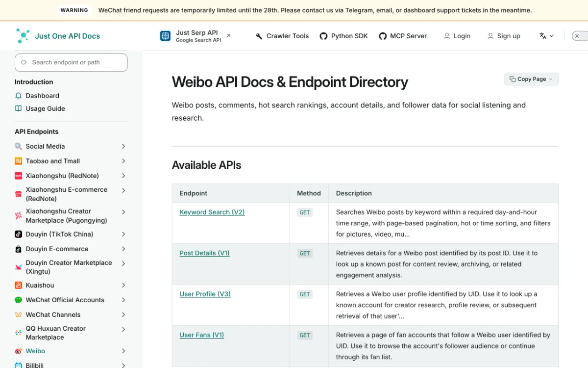Click the search magnifier icon in sidebar
The width and height of the screenshot is (588, 368).
(x=24, y=62)
